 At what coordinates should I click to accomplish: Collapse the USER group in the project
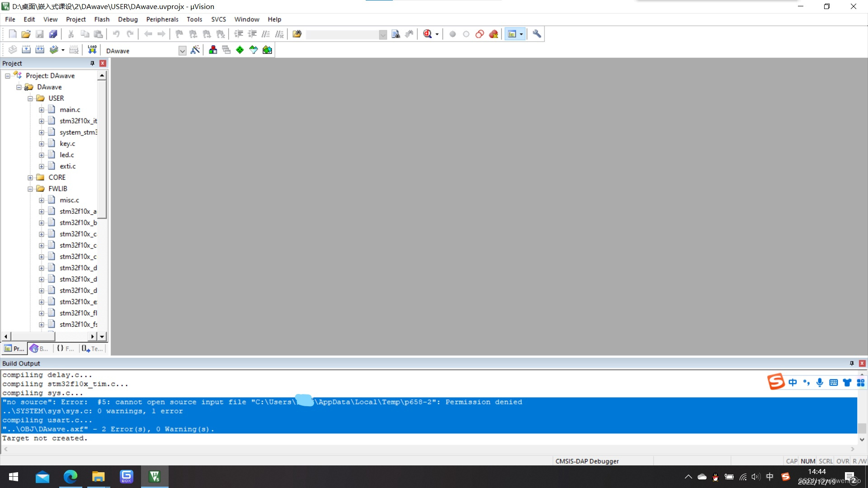point(30,98)
